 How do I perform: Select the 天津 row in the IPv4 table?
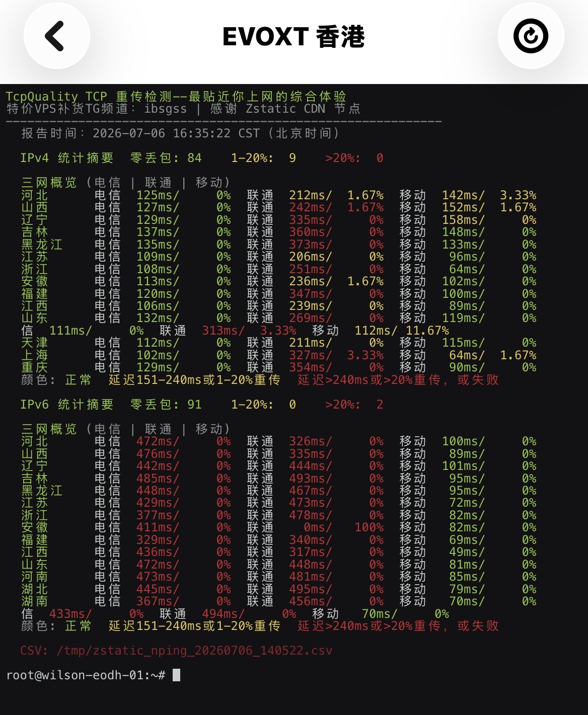pyautogui.click(x=279, y=343)
